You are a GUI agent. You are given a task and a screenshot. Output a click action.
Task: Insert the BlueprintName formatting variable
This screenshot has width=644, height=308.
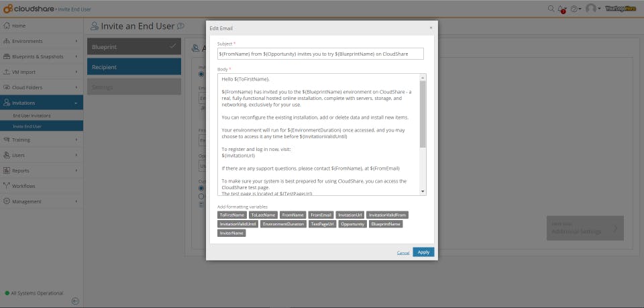click(386, 224)
